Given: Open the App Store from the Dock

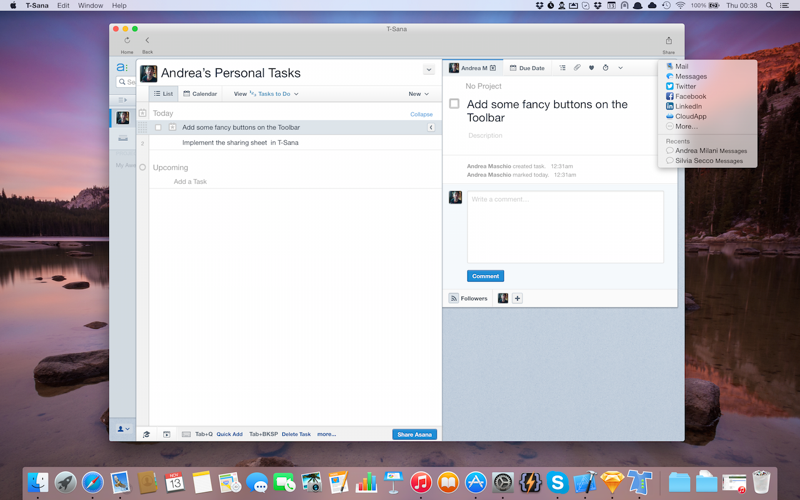Looking at the screenshot, I should tap(476, 482).
